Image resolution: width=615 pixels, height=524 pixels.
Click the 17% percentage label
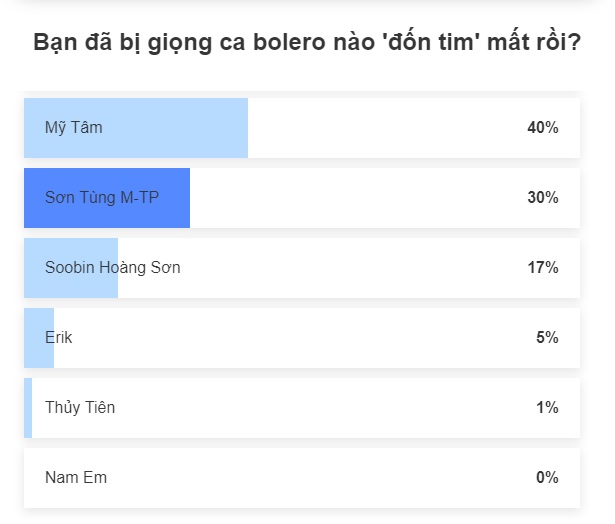click(542, 268)
